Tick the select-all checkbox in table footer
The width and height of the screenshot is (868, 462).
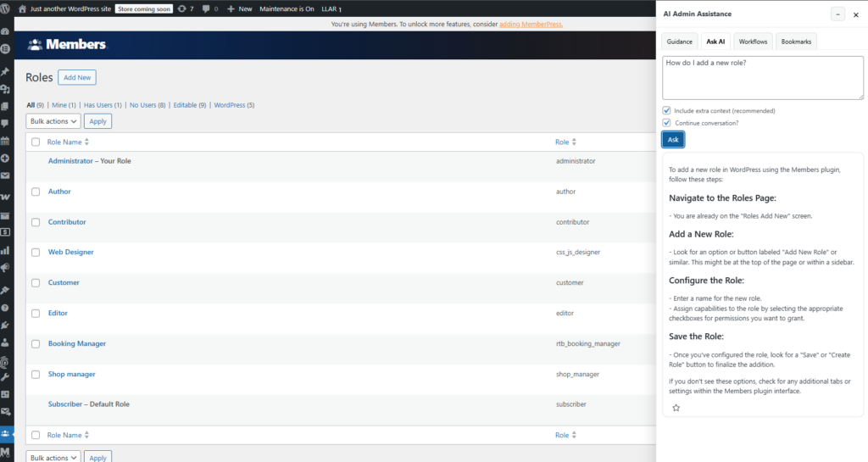(36, 435)
